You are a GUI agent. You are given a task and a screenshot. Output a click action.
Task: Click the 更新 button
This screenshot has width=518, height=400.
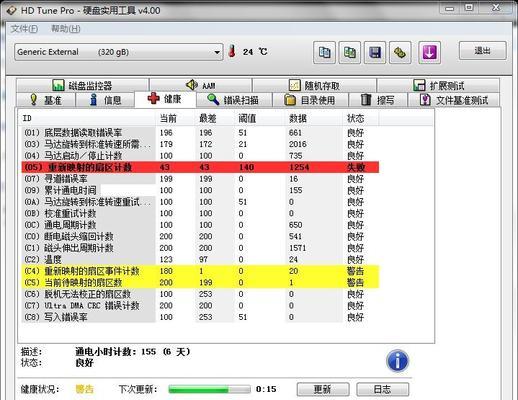323,389
